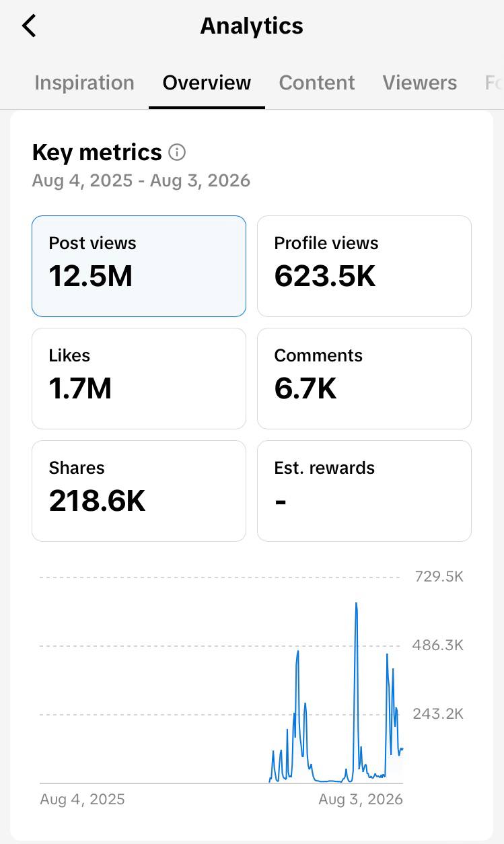Tap the tallest peak in the chart
This screenshot has width=504, height=844.
click(x=356, y=606)
